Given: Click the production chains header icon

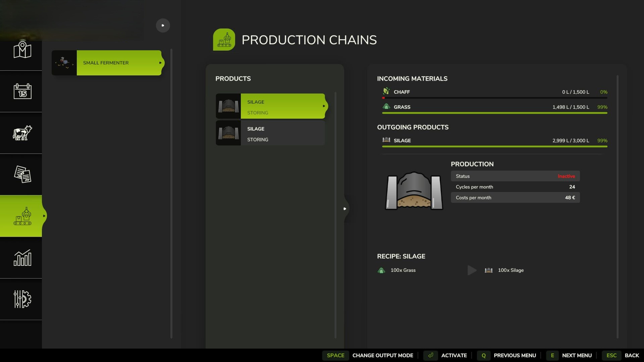Looking at the screenshot, I should click(224, 40).
